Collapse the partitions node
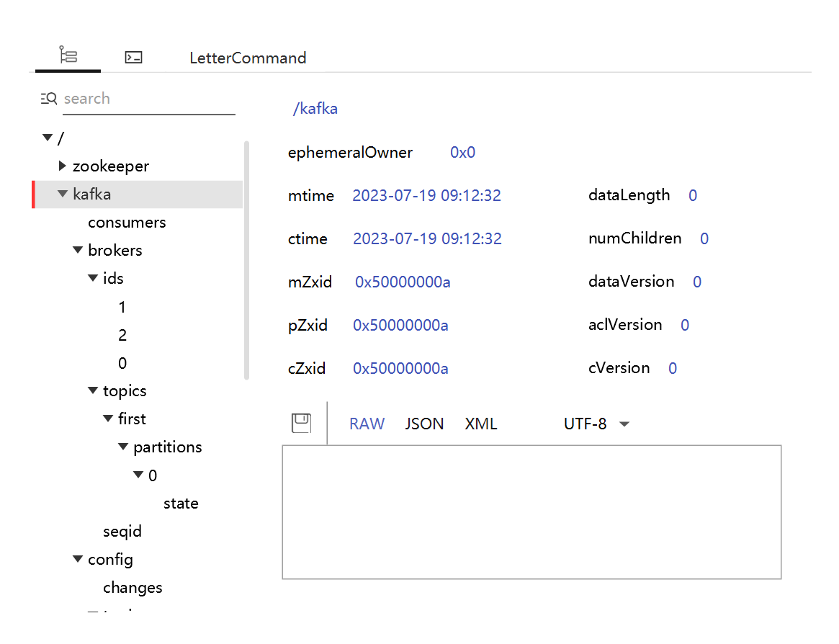 pos(123,447)
